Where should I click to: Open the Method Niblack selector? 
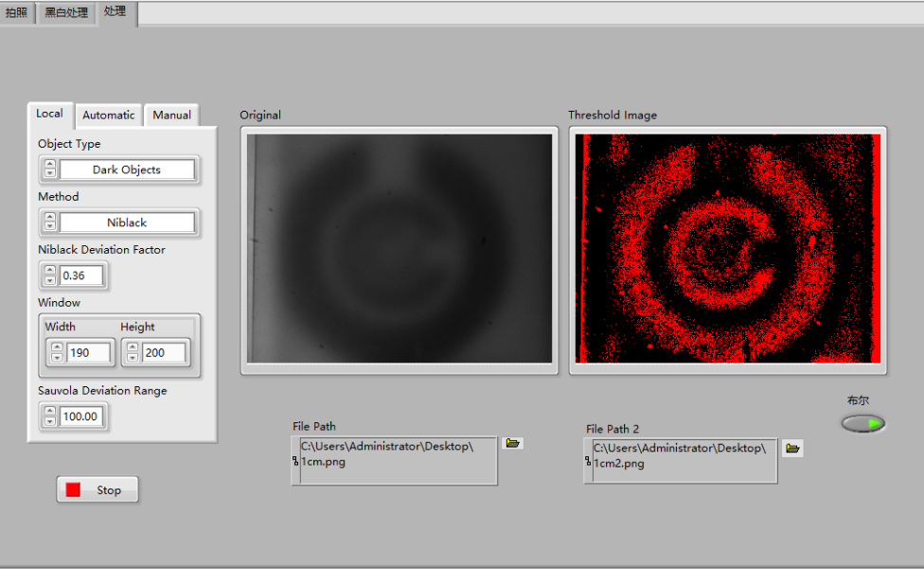click(127, 222)
